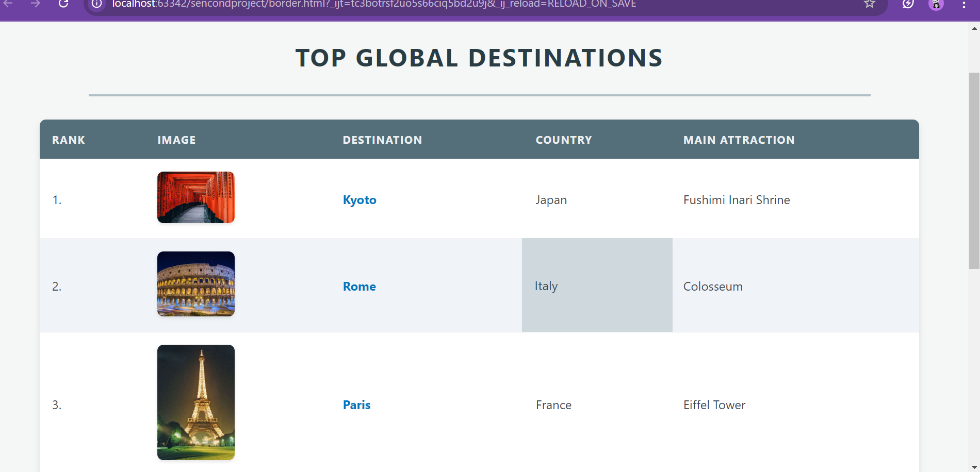Click the Rome Colosseum thumbnail

(x=196, y=284)
